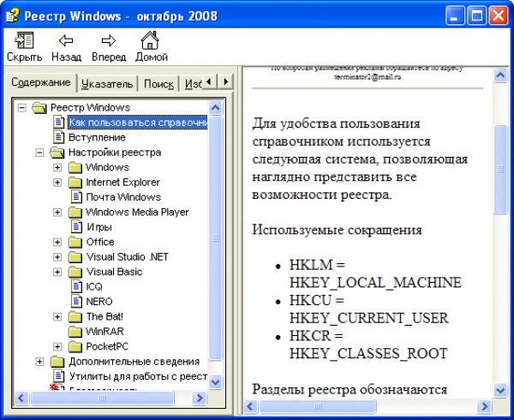Switch to the Указатель tab
The image size is (514, 420).
click(x=107, y=84)
